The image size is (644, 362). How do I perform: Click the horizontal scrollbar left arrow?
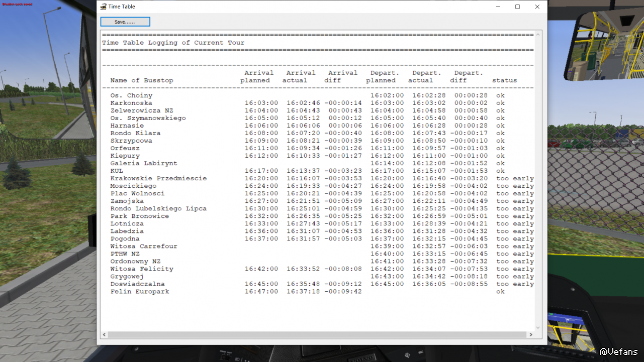105,334
